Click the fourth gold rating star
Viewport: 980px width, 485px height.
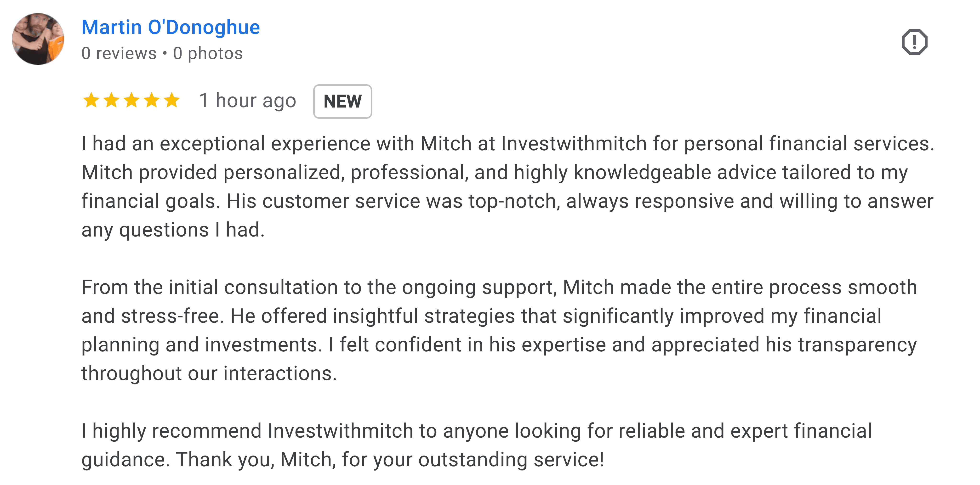coord(152,101)
